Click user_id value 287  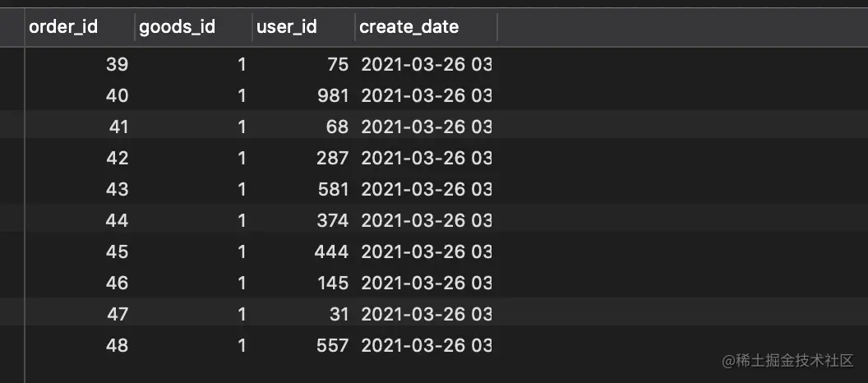(x=332, y=159)
